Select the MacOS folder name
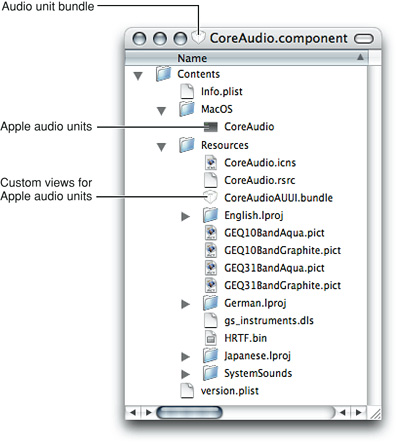 pyautogui.click(x=217, y=109)
